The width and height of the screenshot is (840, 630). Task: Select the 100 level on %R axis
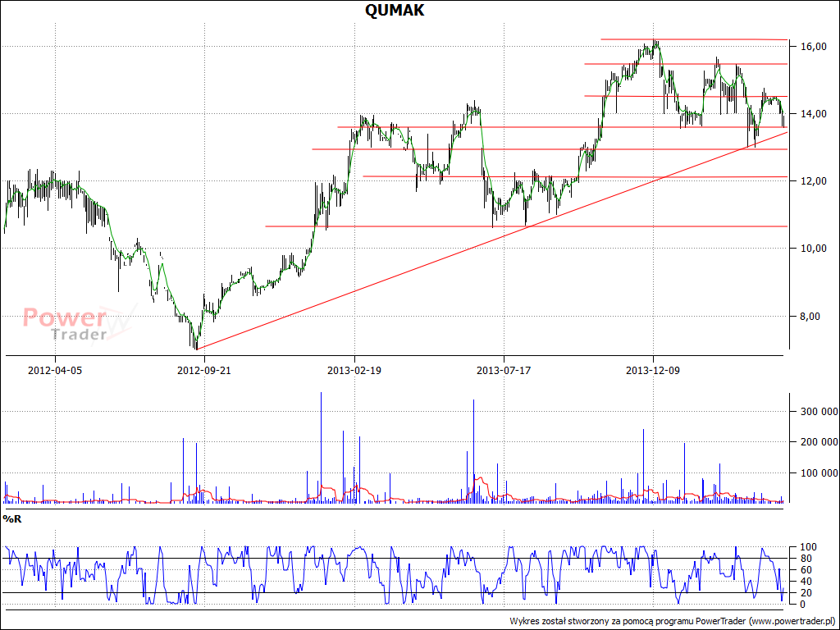coord(807,547)
